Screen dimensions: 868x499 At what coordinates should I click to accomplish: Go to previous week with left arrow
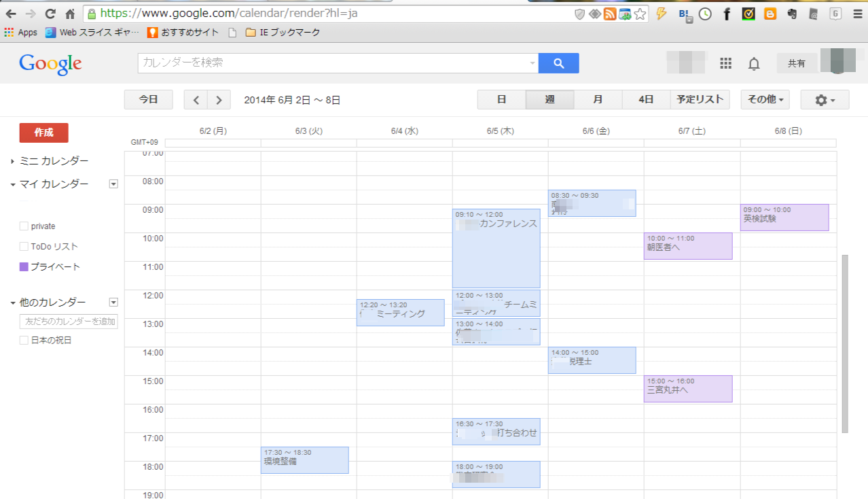[196, 100]
